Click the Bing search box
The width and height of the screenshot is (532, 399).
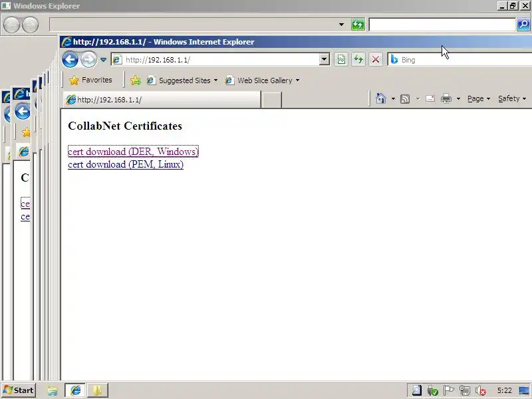click(x=462, y=60)
